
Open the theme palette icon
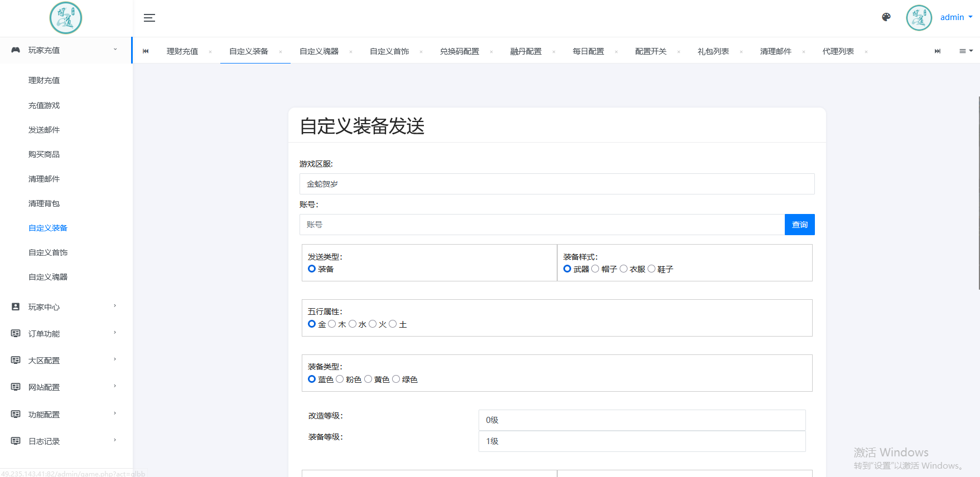886,17
